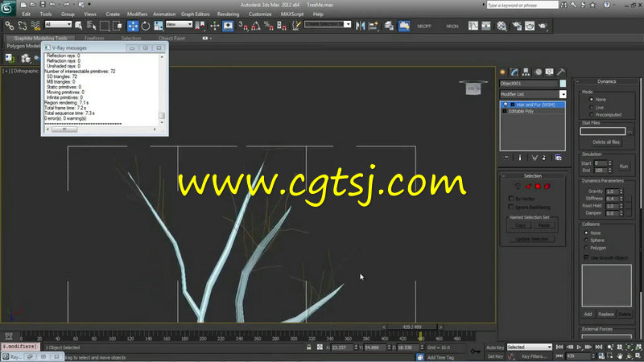Click the Selection Lock toggle padlock
644x362 pixels.
click(309, 348)
